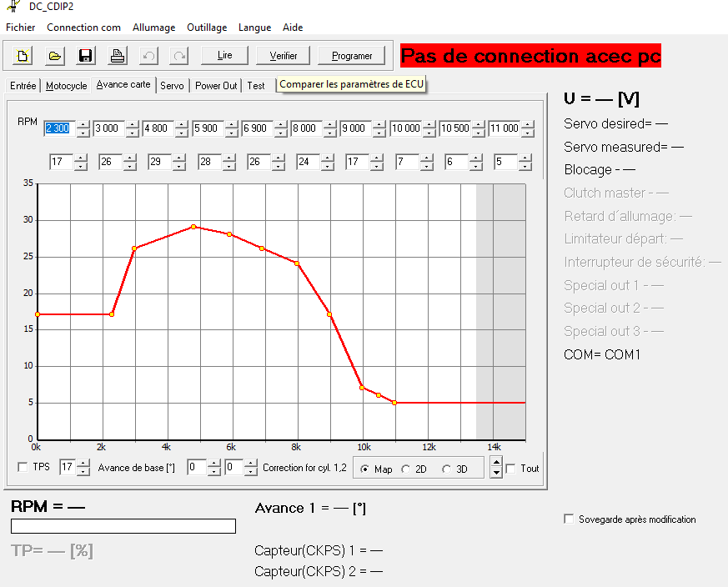Open the Allumage menu
This screenshot has width=728, height=587.
(153, 28)
